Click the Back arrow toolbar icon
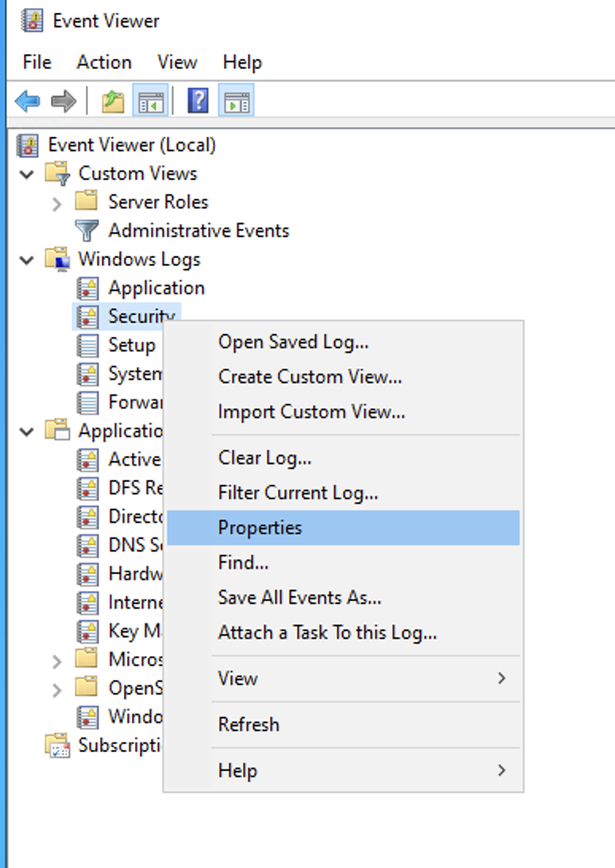Screen dimensions: 615x868 (28, 101)
